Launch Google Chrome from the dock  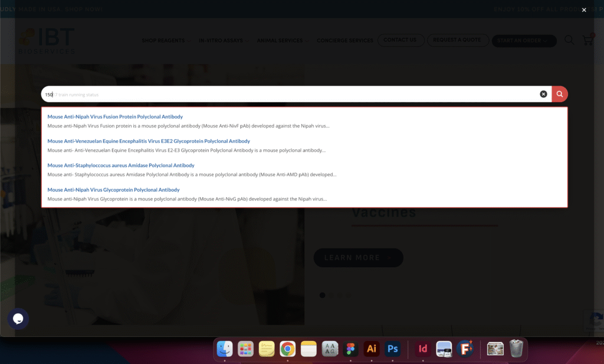(288, 349)
